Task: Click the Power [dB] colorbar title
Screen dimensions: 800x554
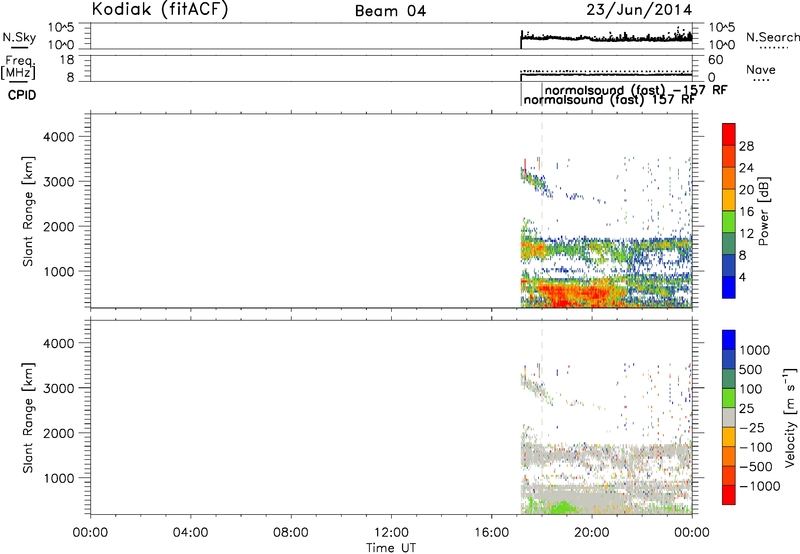Action: tap(763, 211)
